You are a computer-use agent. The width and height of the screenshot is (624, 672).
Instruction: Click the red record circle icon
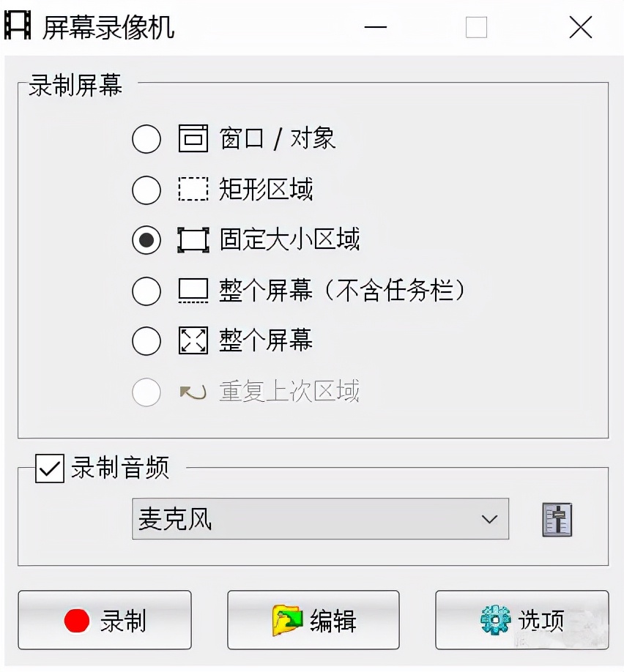76,621
